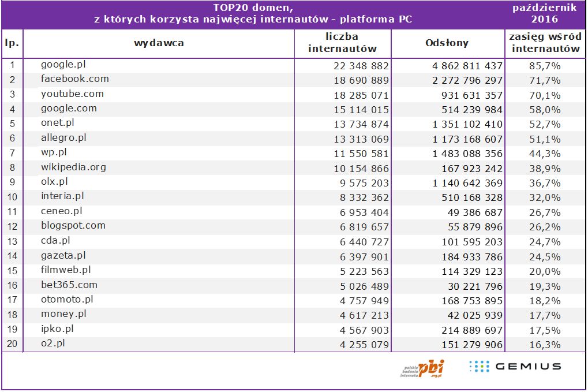The height and width of the screenshot is (392, 588).
Task: Click the user count 4 255 079
Action: (x=365, y=345)
